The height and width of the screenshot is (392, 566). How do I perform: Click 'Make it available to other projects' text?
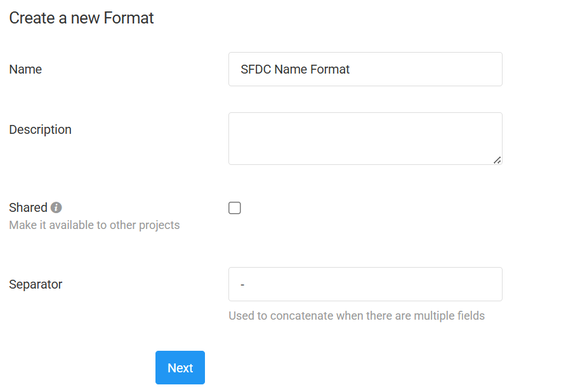pos(95,225)
